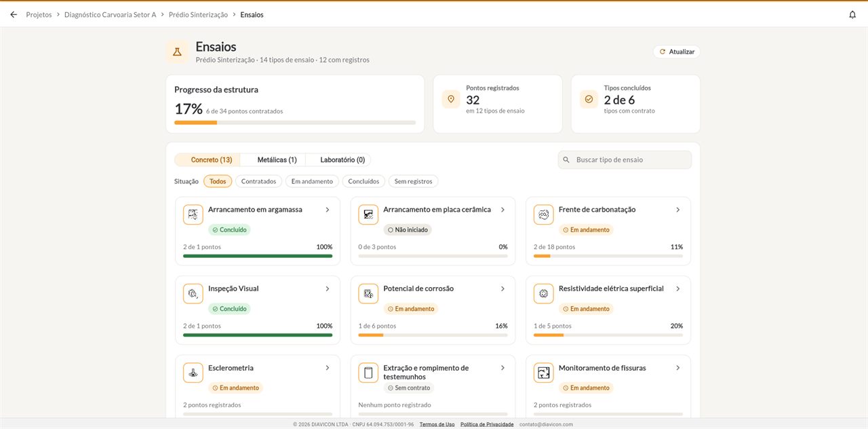868x429 pixels.
Task: Open Extração e rompimento de testemunhos chevron
Action: click(502, 368)
